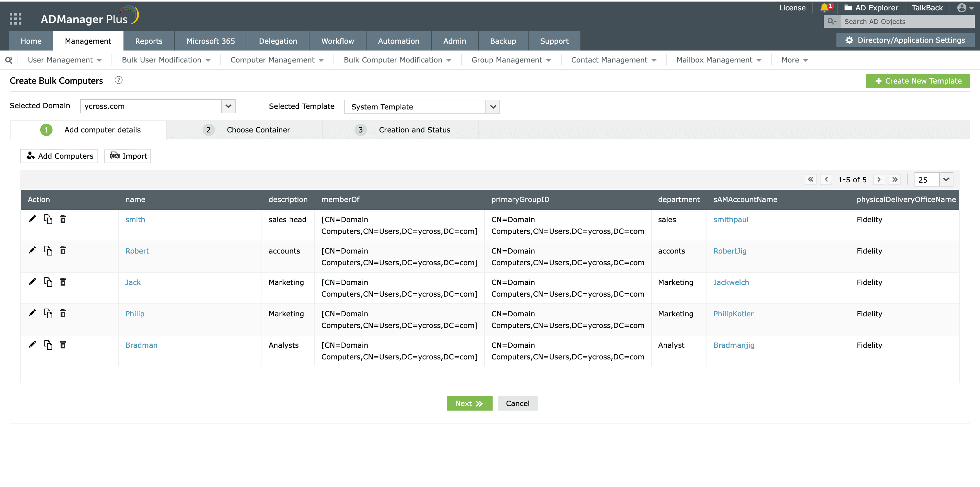Open the Selected Domain dropdown

[x=228, y=106]
